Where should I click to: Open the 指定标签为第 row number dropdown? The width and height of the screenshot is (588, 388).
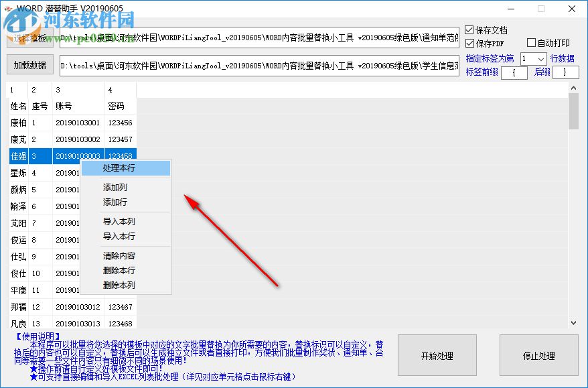(542, 59)
